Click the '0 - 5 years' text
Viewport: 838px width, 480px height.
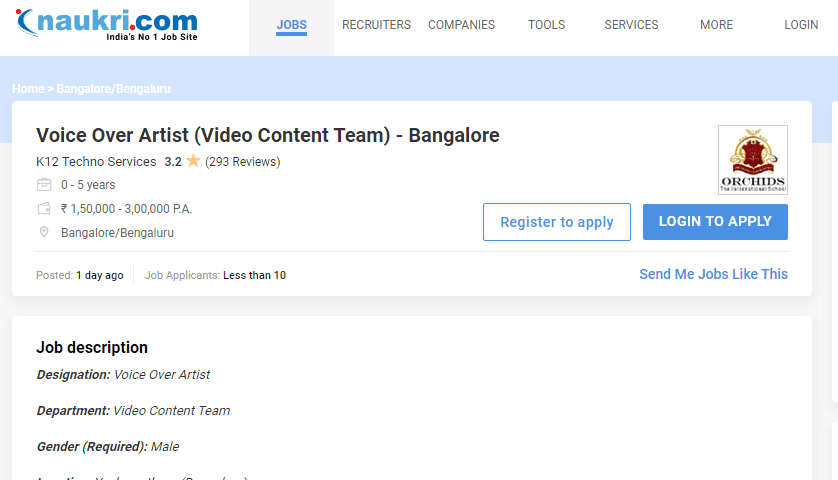88,185
